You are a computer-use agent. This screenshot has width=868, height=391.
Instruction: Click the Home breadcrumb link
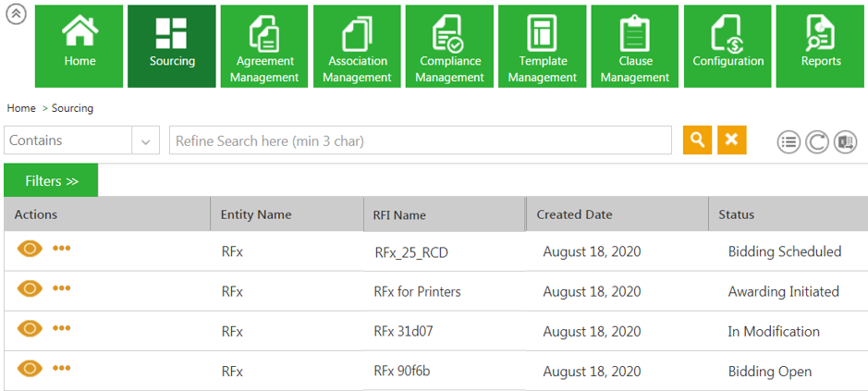[x=21, y=108]
